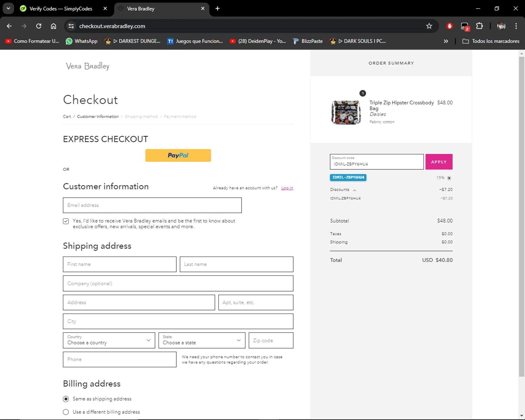Open the Juegos que Funcion... bookmark
This screenshot has height=420, width=525.
click(x=195, y=41)
